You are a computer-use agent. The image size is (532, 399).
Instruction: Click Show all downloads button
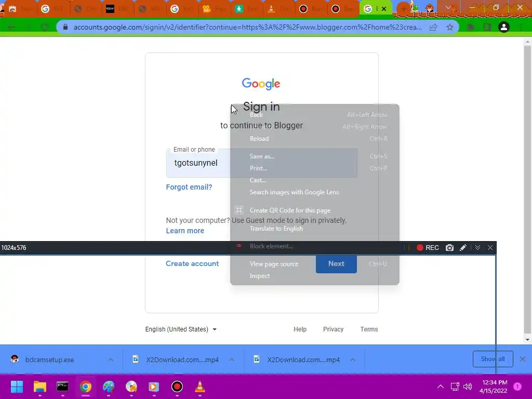coord(493,359)
